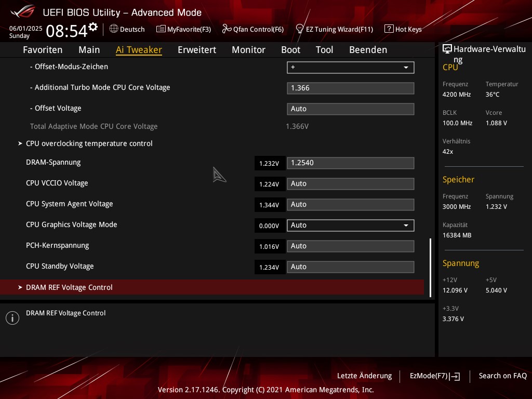
Task: Expand CPU overclocking temperature control
Action: tap(89, 143)
